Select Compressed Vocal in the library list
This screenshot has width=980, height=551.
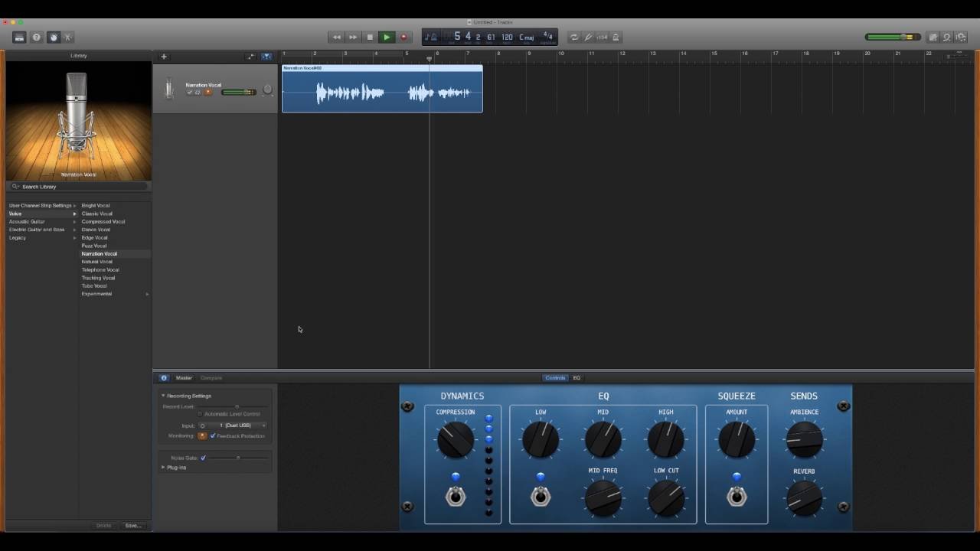(x=103, y=221)
